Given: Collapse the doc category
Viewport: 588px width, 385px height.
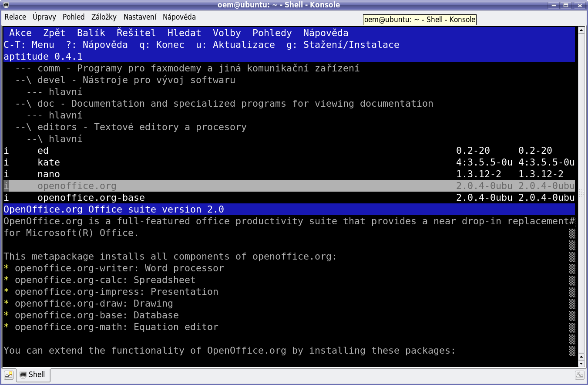Looking at the screenshot, I should [224, 104].
